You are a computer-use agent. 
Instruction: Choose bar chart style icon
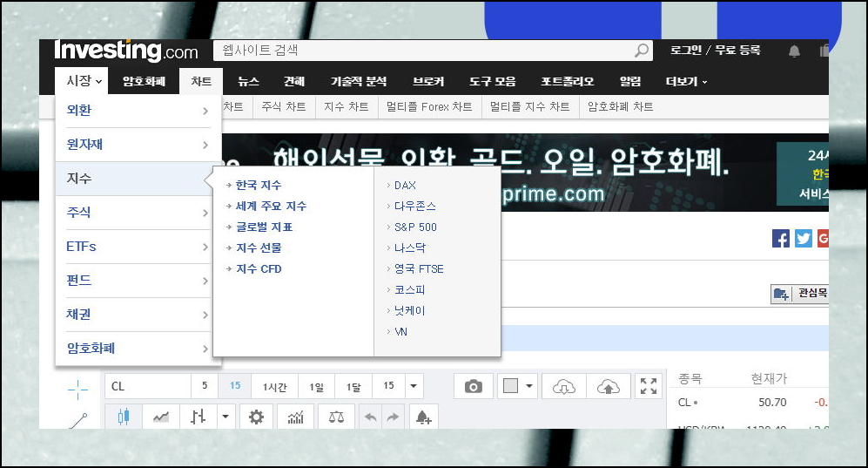point(198,417)
